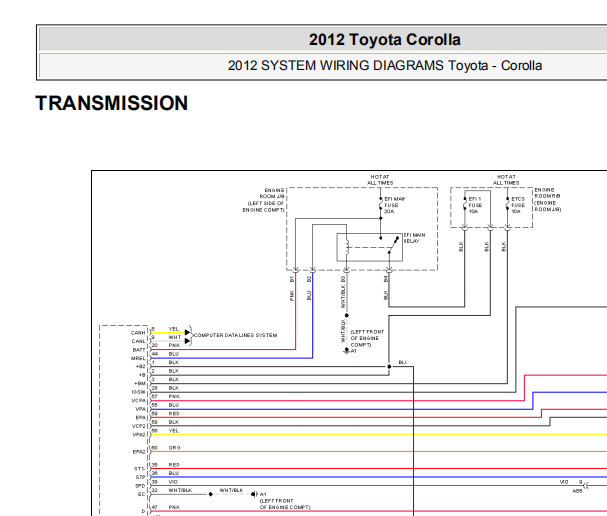Click the A1 ground symbol below WHT/BLK wire
607x516 pixels.
(x=346, y=350)
